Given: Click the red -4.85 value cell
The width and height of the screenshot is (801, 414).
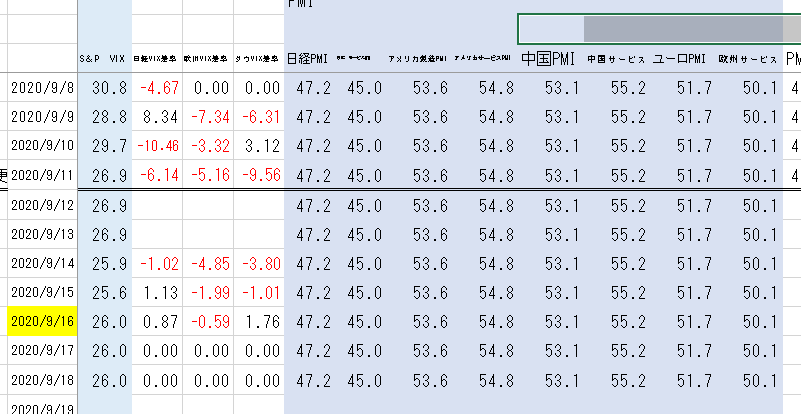Looking at the screenshot, I should coord(208,264).
